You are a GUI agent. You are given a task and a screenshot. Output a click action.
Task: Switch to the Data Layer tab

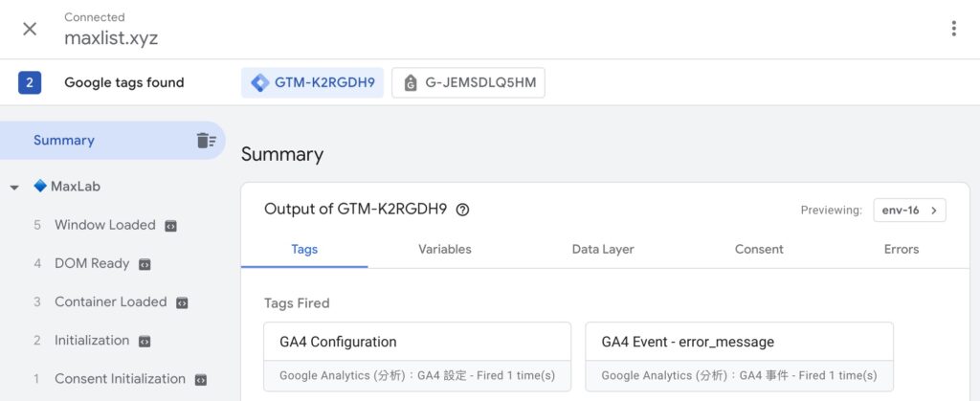tap(603, 249)
